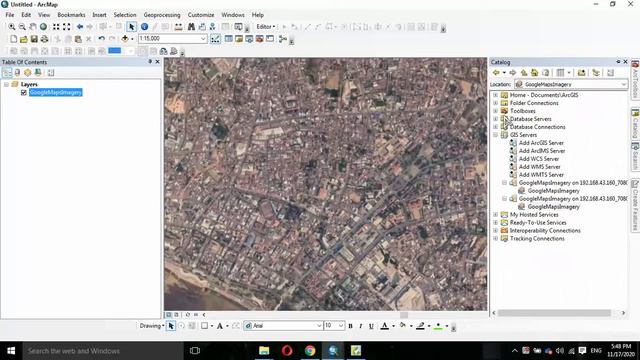Screen dimensions: 640x360
Task: Go back to the previous extent
Action: coord(80,27)
